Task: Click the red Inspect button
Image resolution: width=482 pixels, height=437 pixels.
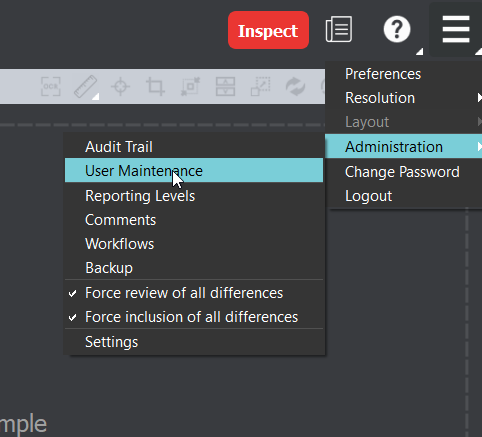Action: point(268,30)
